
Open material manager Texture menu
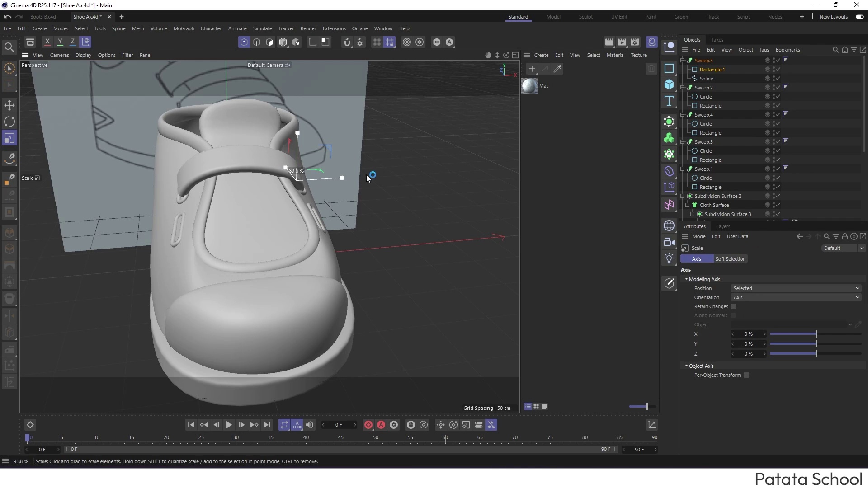click(x=639, y=55)
